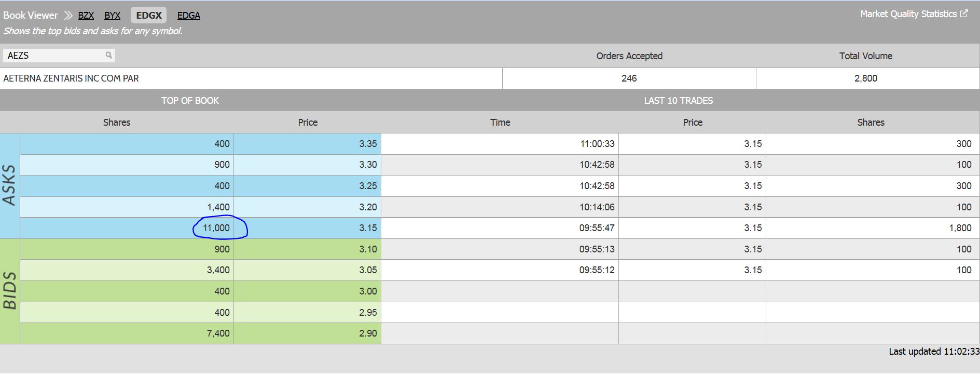Click the vertical BIDS side label

[9, 291]
